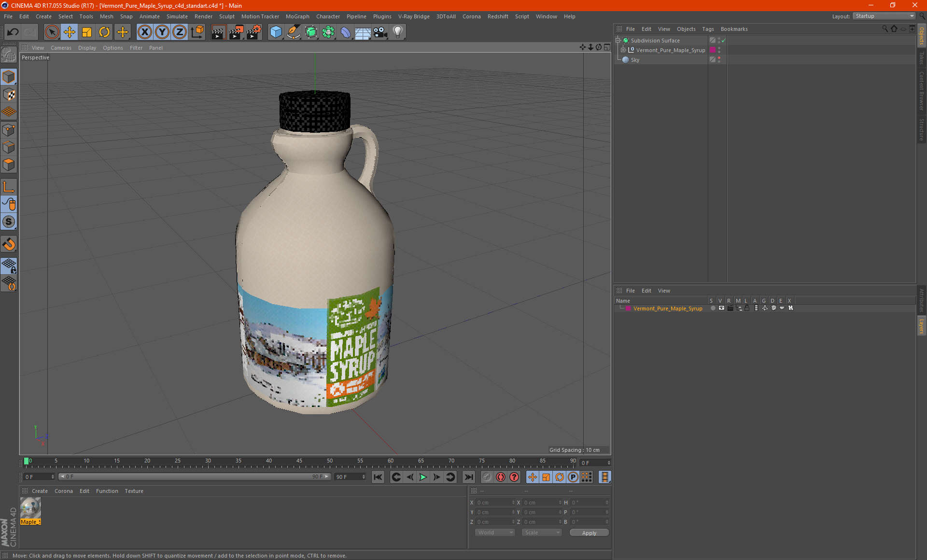Open the Bend deformer icon
The height and width of the screenshot is (560, 927).
(x=346, y=32)
